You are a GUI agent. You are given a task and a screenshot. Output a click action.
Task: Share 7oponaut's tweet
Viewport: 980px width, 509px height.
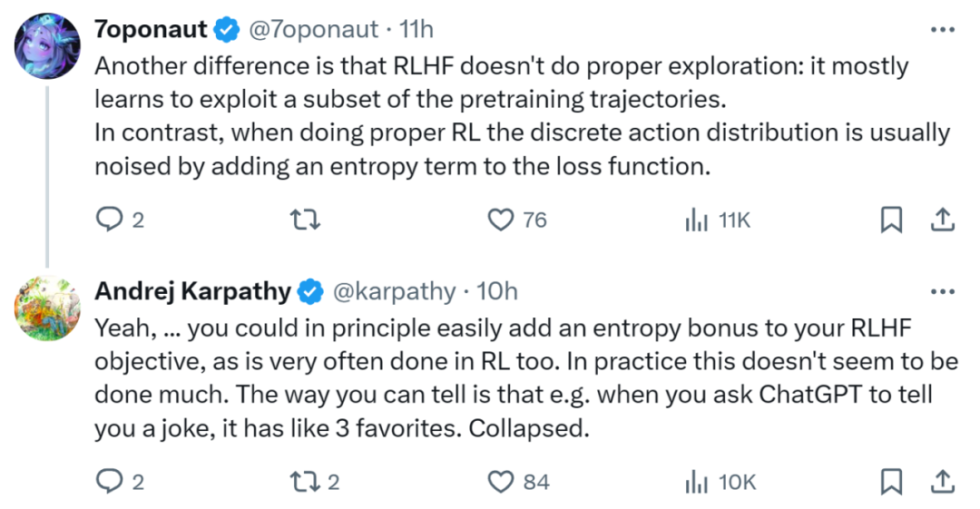point(943,220)
